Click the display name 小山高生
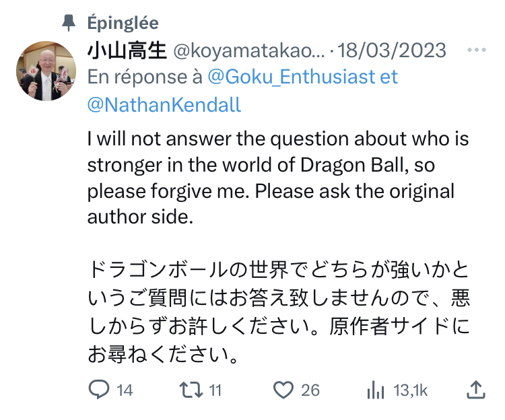Image resolution: width=505 pixels, height=420 pixels. coord(127,50)
